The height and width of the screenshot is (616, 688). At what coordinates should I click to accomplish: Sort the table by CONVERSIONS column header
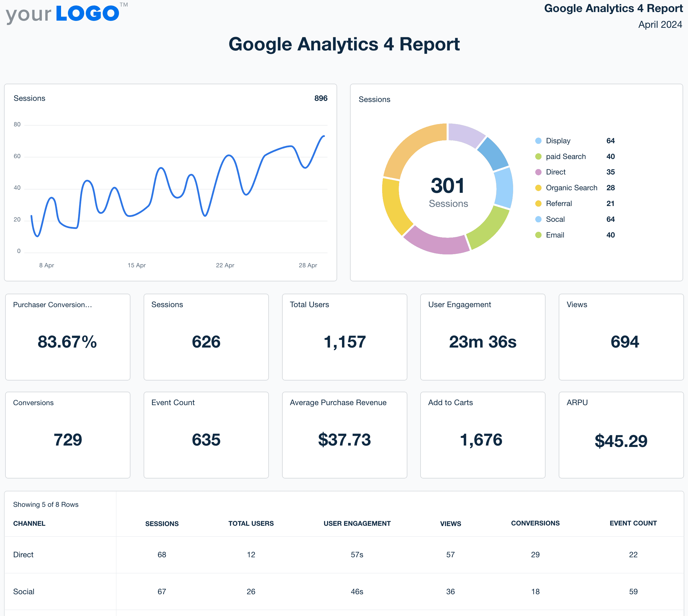pyautogui.click(x=535, y=523)
